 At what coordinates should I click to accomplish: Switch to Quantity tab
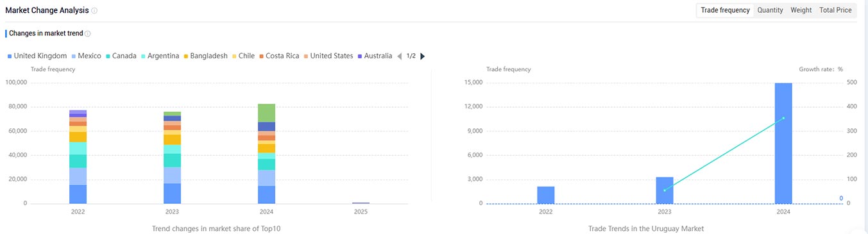tap(770, 10)
